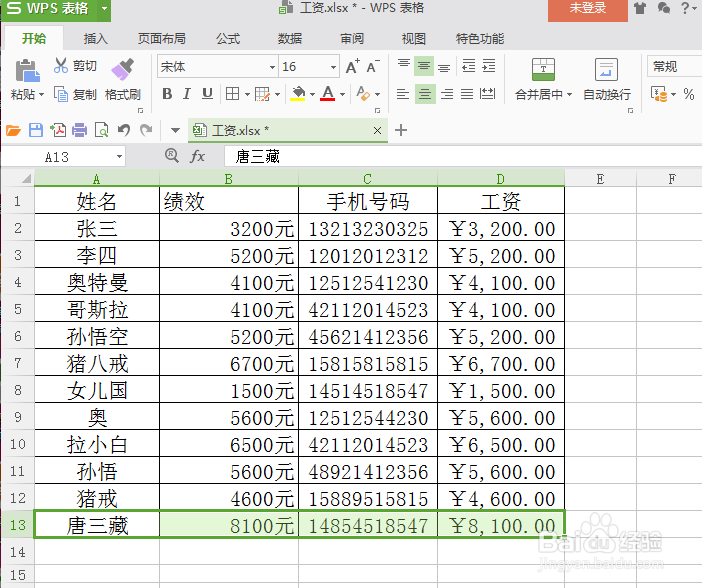
Task: Click the Auto Wrap text icon
Action: point(606,69)
